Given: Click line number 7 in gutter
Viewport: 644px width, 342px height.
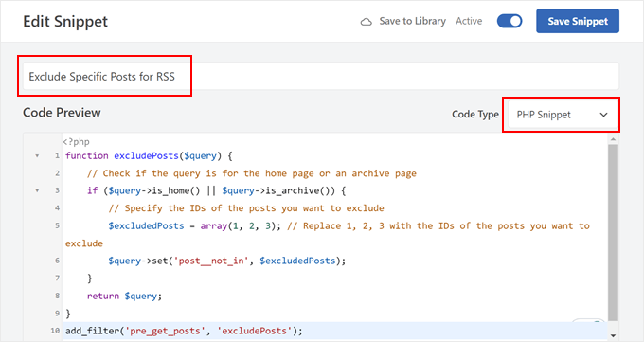Looking at the screenshot, I should (57, 279).
